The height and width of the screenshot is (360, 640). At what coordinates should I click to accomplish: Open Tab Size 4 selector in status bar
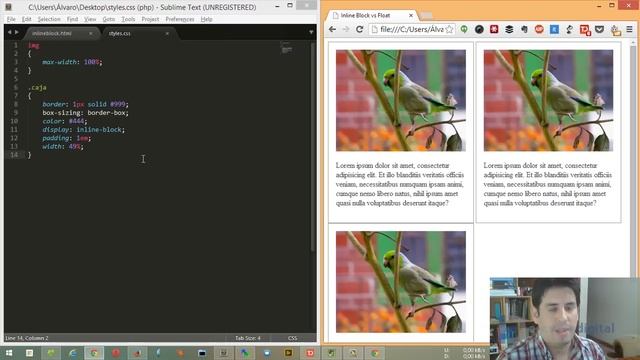[x=248, y=338]
